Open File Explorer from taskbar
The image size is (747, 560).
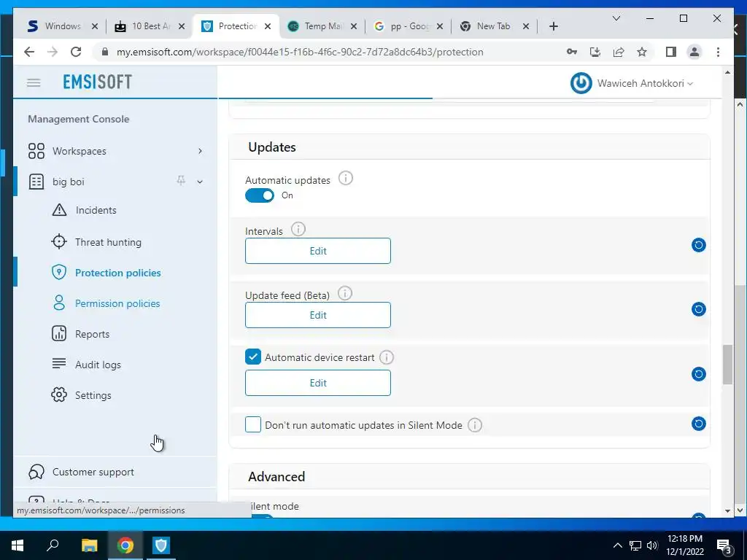point(89,545)
